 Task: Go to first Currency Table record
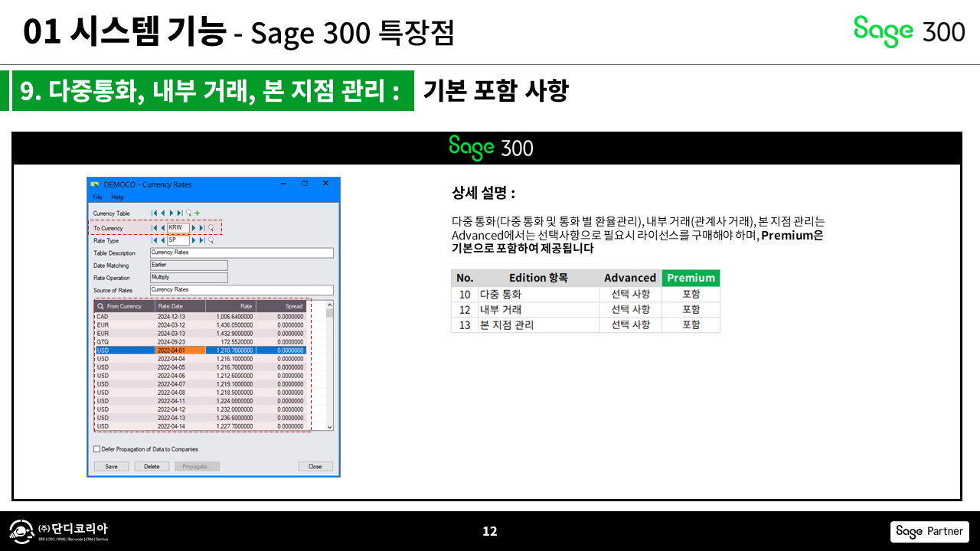coord(155,213)
